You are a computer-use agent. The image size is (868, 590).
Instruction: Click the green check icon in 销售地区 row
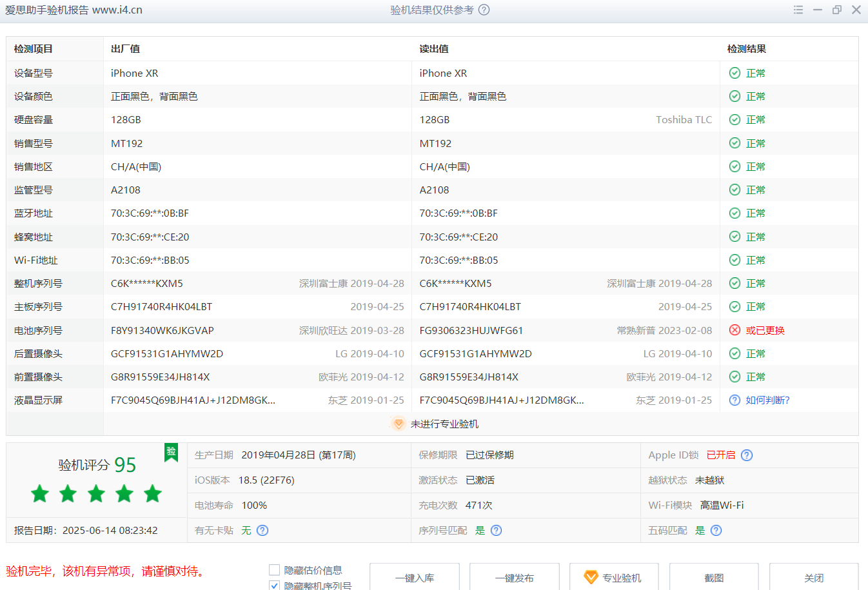735,166
